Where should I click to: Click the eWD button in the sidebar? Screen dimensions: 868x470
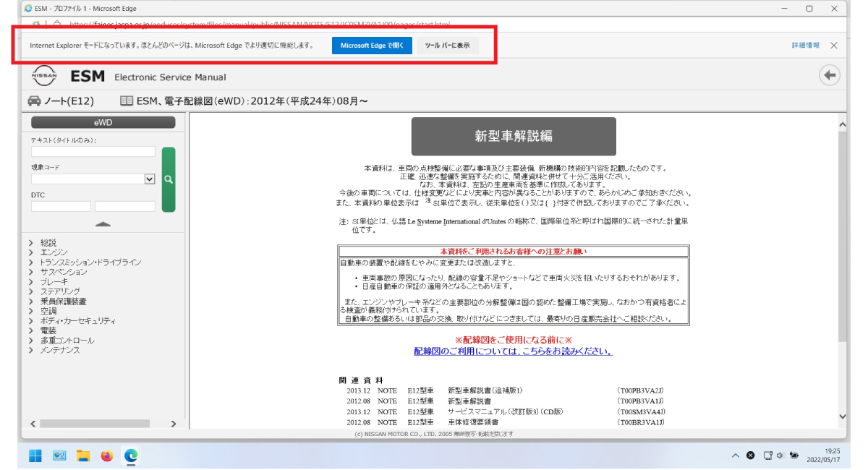coord(103,122)
